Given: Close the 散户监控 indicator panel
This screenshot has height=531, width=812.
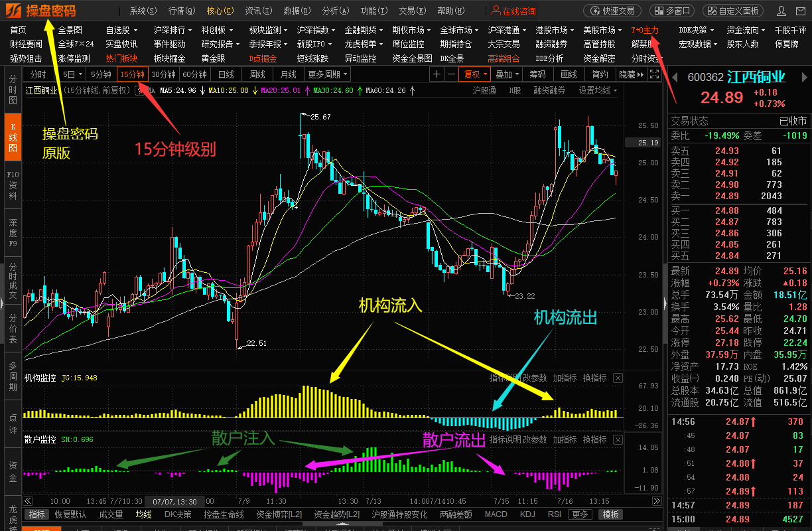Looking at the screenshot, I should [618, 439].
